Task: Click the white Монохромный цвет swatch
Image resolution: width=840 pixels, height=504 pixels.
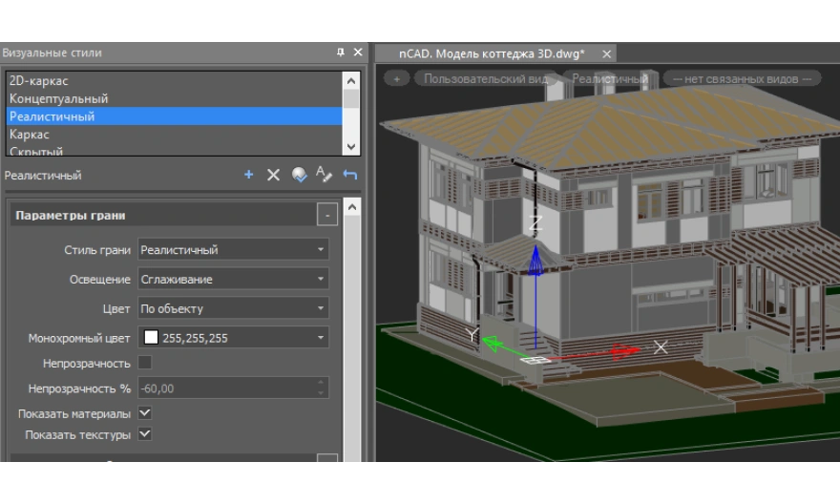Action: coord(151,338)
